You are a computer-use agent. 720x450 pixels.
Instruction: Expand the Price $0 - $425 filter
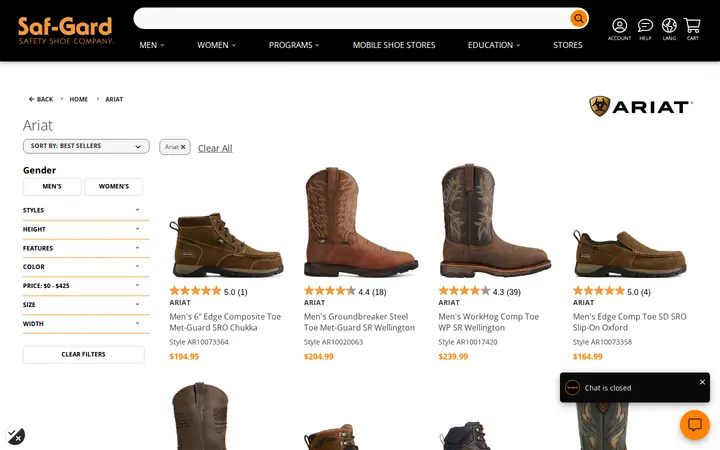86,286
